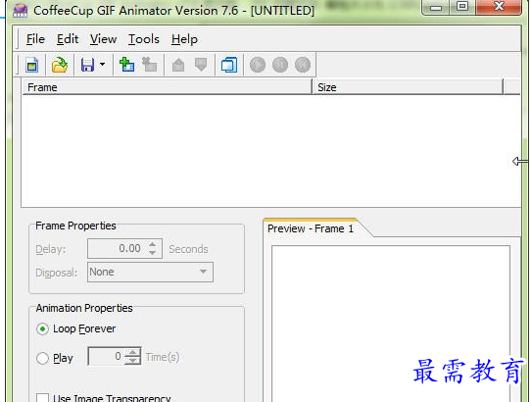Increase Play times with up arrow
Image resolution: width=532 pixels, height=402 pixels.
pyautogui.click(x=132, y=352)
